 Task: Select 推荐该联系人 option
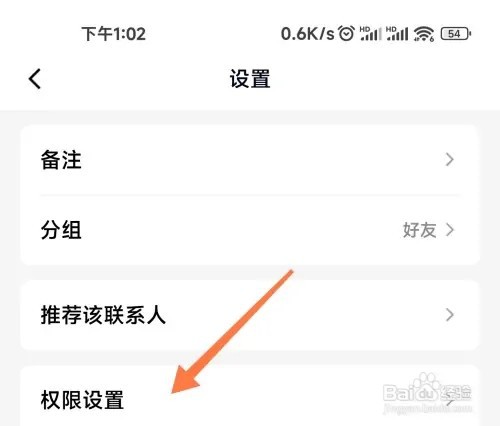click(x=250, y=315)
